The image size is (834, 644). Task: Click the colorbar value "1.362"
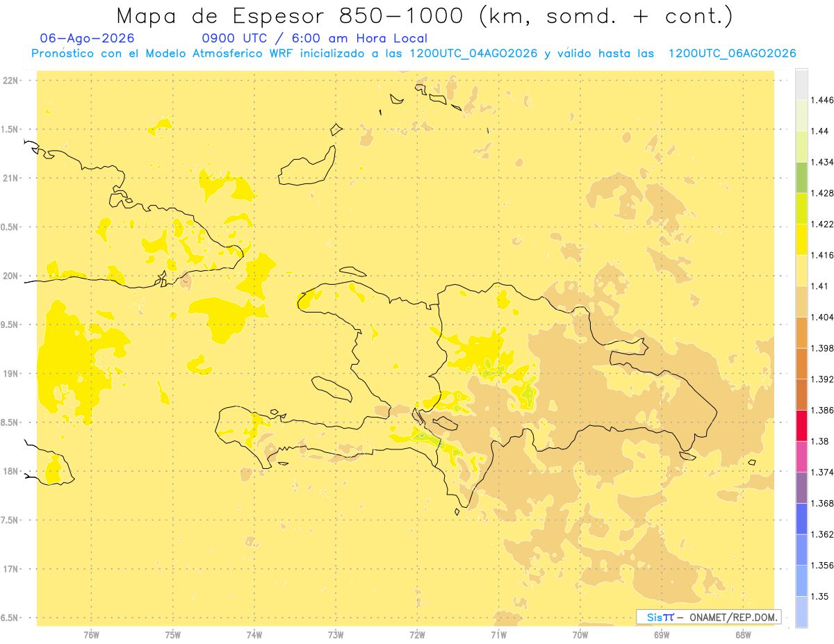click(821, 534)
